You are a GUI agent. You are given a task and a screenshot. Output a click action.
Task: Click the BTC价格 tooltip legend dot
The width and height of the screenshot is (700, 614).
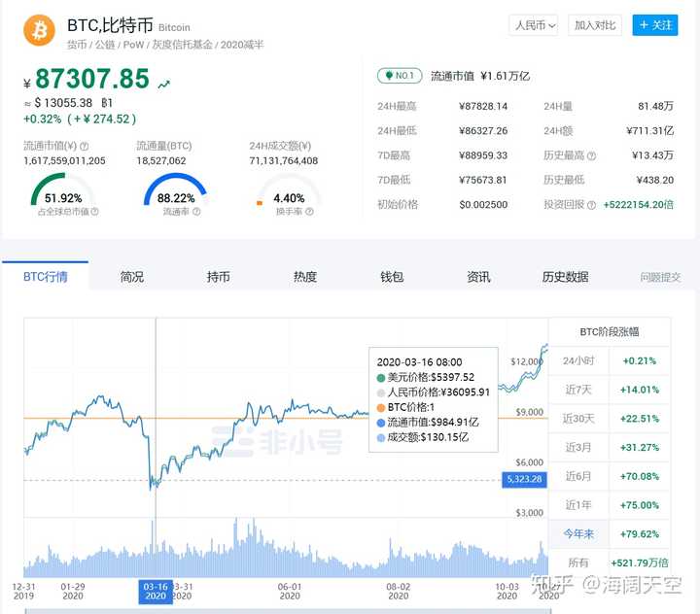pos(381,408)
